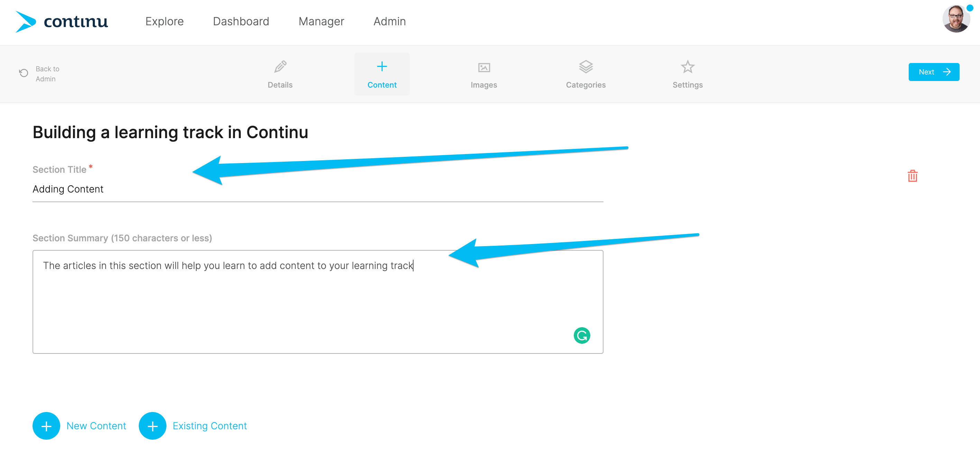980x457 pixels.
Task: Click the Details pencil icon
Action: tap(280, 67)
